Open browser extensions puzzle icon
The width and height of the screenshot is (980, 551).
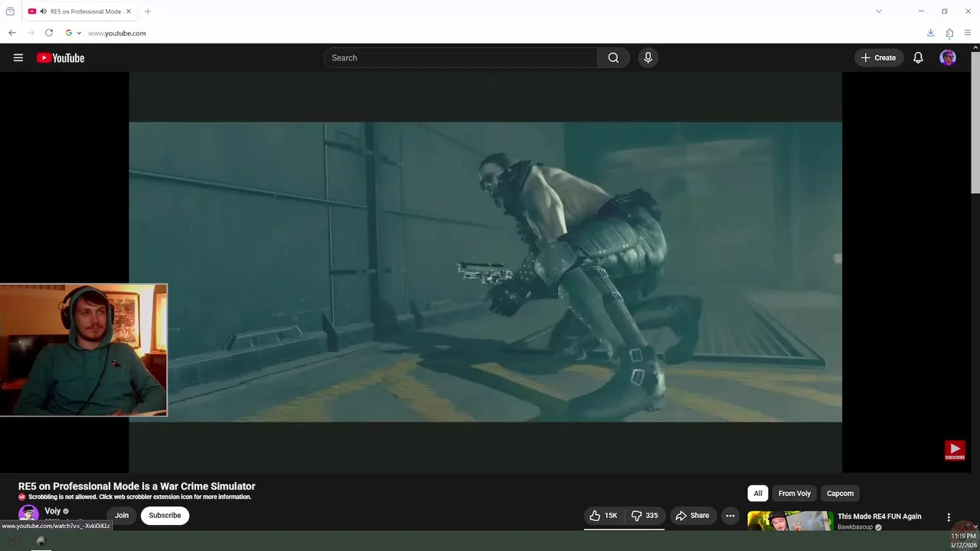click(x=949, y=33)
